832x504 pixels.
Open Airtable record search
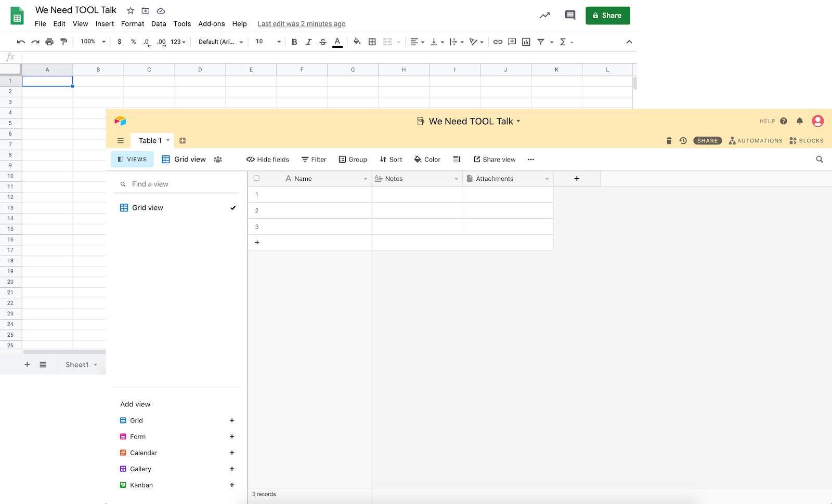click(x=820, y=159)
